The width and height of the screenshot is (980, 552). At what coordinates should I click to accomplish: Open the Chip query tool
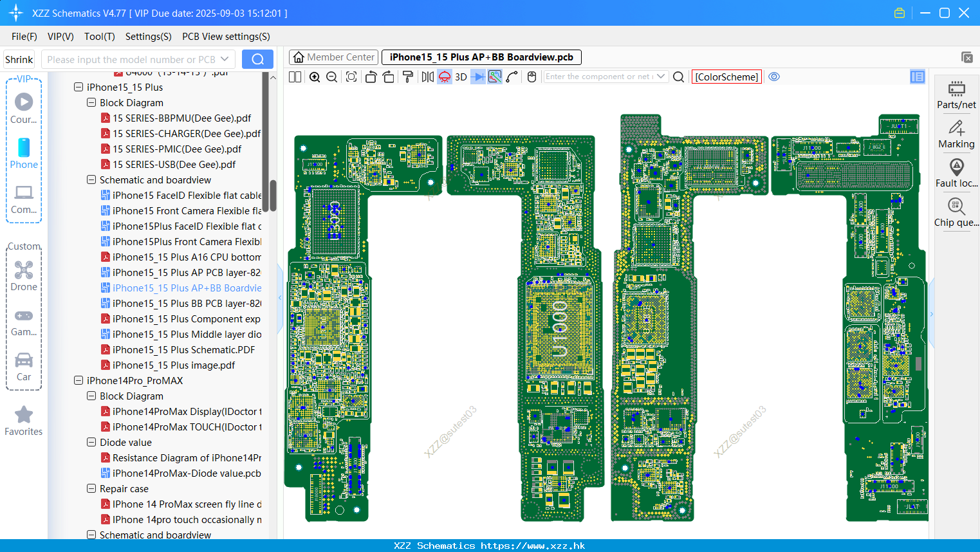click(956, 212)
